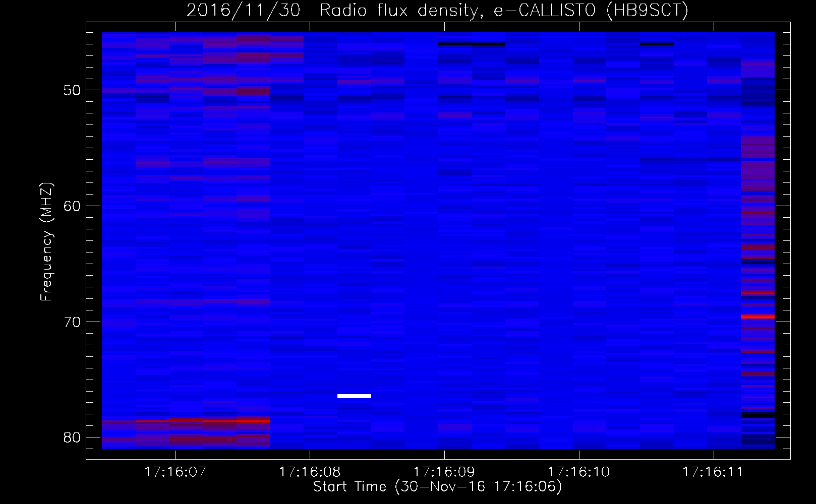
Task: Click the 70 frequency tick label
Action: coord(72,322)
